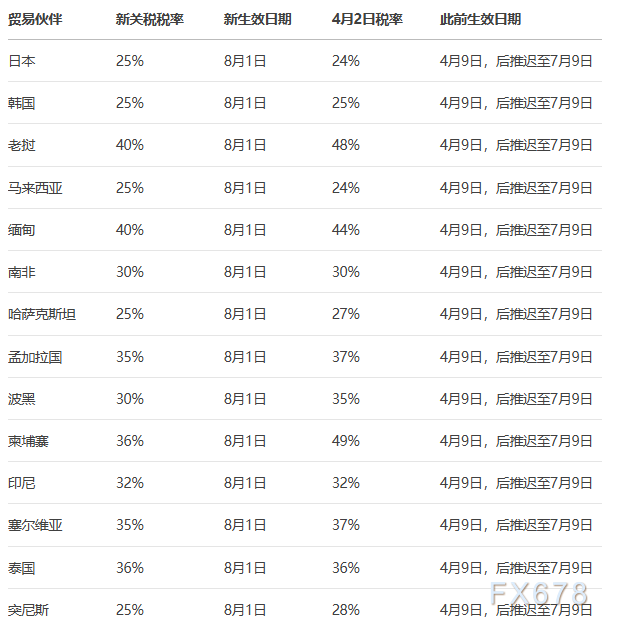This screenshot has height=629, width=618.
Task: Click the 此前生效日期 column header
Action: coord(480,19)
